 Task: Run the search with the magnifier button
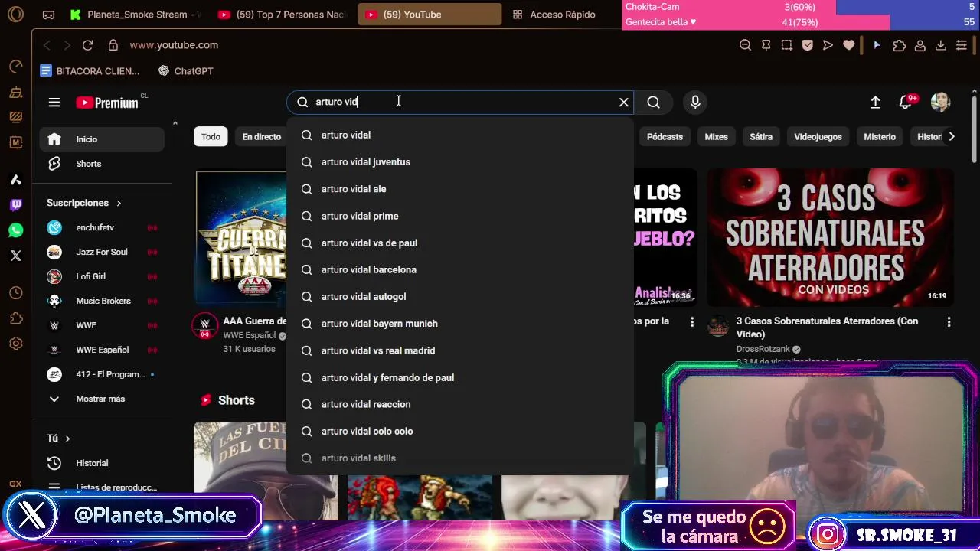click(653, 102)
